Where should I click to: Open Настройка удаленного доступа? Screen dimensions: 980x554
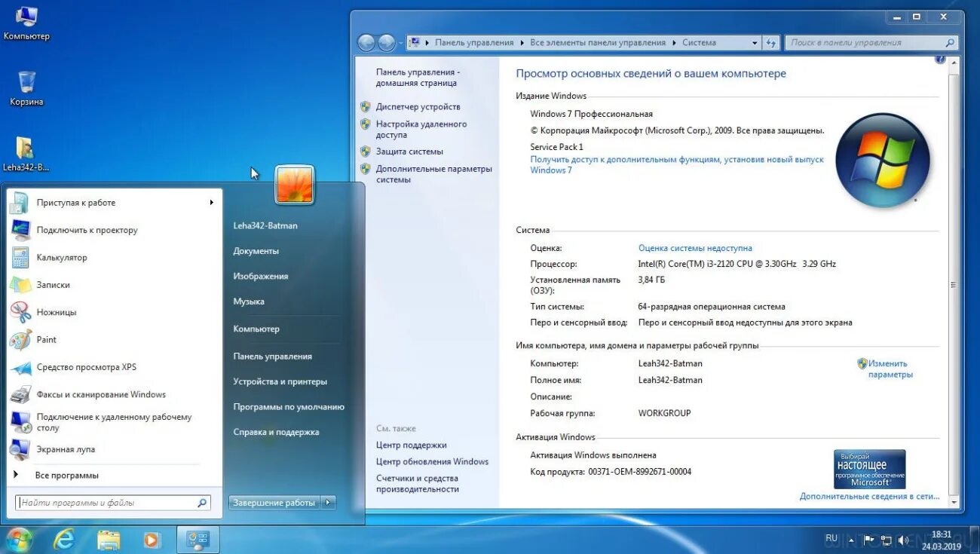click(421, 130)
